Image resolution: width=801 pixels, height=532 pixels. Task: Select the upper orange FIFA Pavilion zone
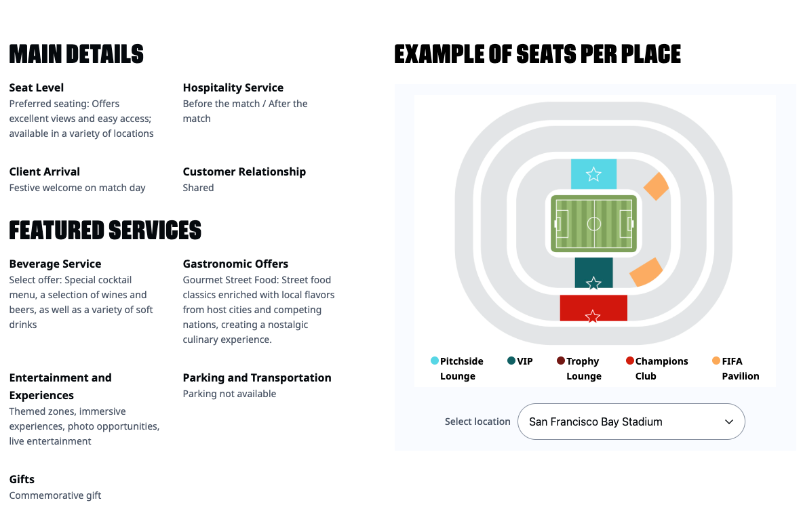tap(655, 186)
